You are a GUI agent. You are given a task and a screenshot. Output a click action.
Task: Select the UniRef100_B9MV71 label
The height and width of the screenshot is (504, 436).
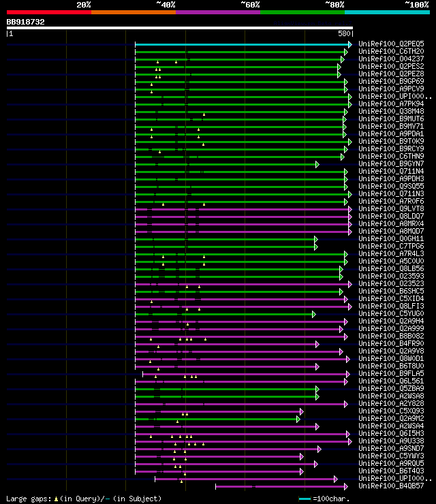(x=391, y=126)
